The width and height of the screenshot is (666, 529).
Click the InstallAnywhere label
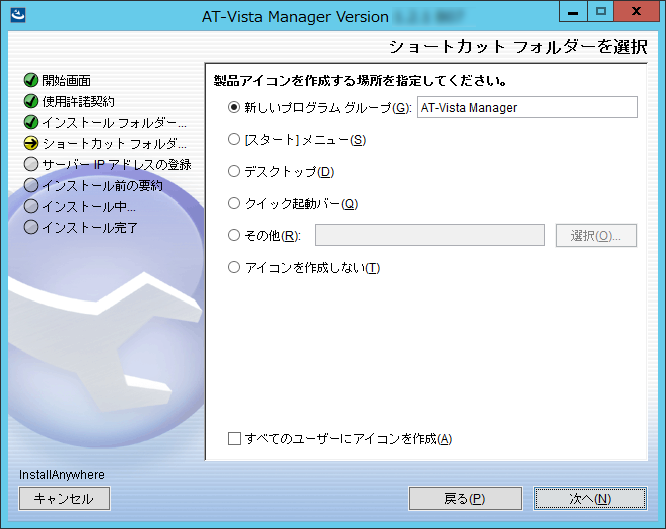62,475
